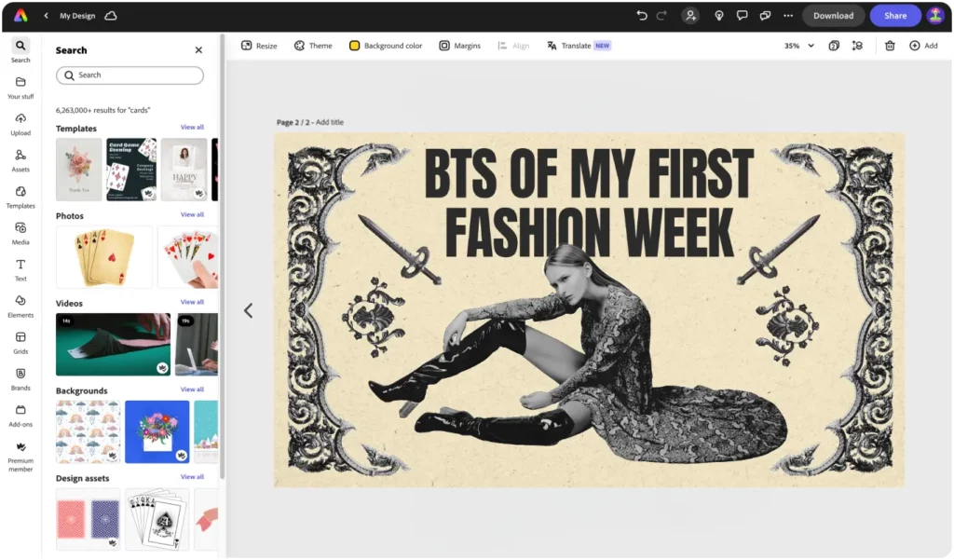The width and height of the screenshot is (954, 560).
Task: Click the Search input field
Action: 130,75
